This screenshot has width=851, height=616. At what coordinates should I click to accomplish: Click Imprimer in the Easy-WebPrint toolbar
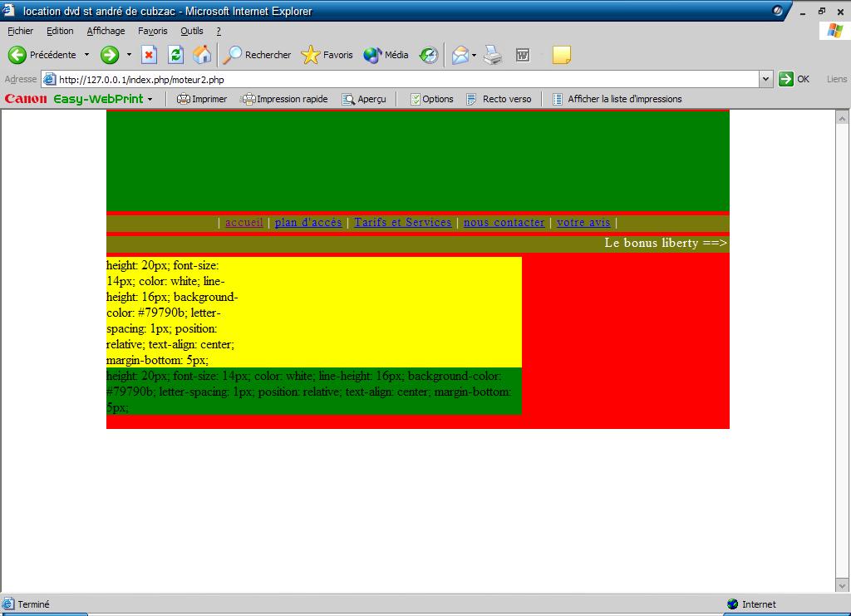coord(202,99)
